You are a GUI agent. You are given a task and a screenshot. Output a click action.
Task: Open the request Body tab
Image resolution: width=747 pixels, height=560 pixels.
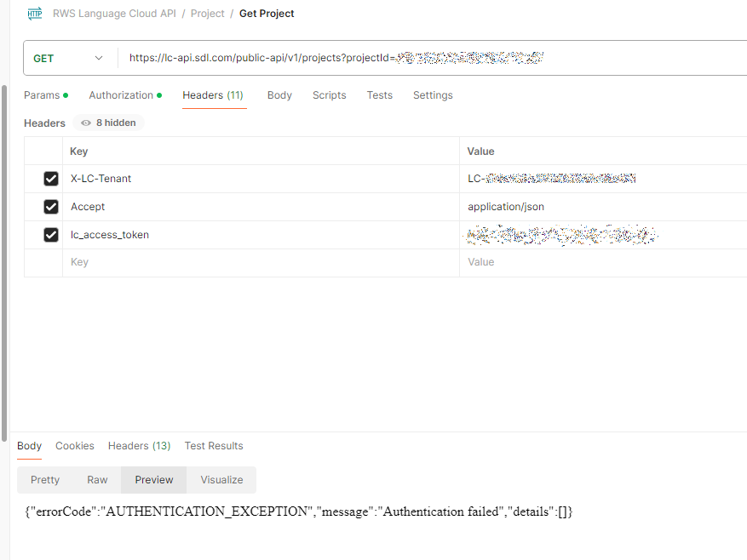point(279,95)
